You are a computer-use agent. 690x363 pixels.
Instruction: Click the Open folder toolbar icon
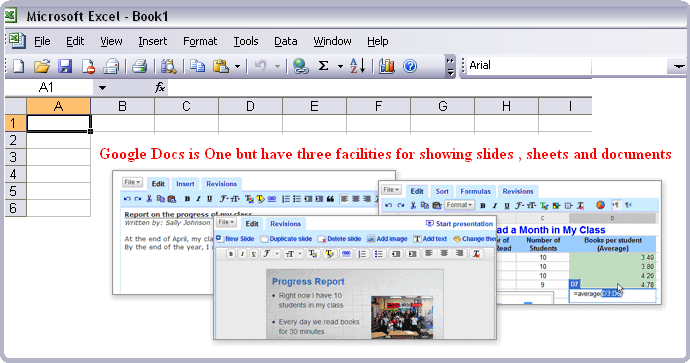coord(42,66)
